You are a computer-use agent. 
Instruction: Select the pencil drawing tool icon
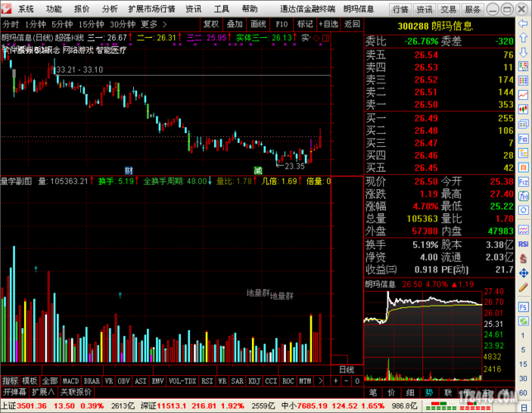[523, 287]
